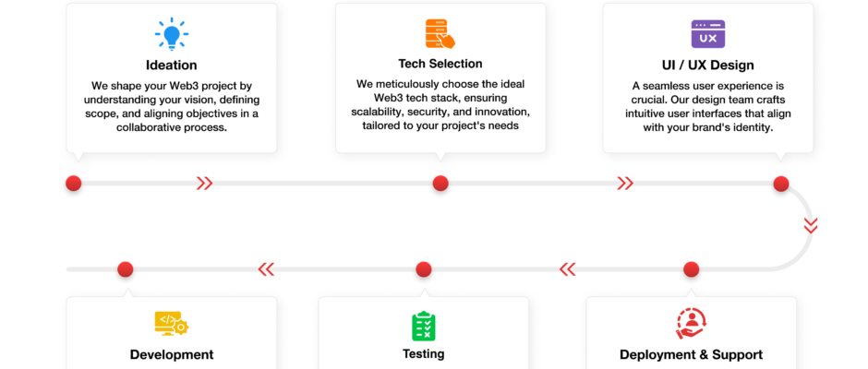Viewport: 868px width, 369px height.
Task: Click the left double chevron near Development
Action: coord(266,269)
